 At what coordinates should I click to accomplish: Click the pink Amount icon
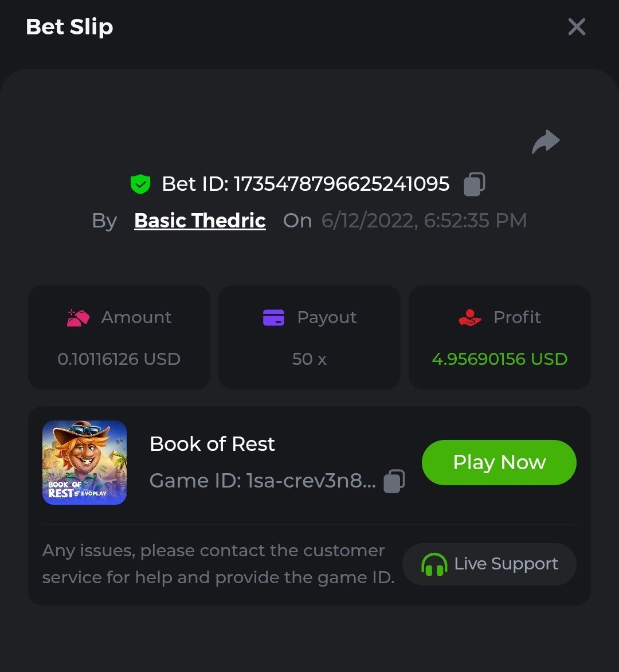pos(78,317)
